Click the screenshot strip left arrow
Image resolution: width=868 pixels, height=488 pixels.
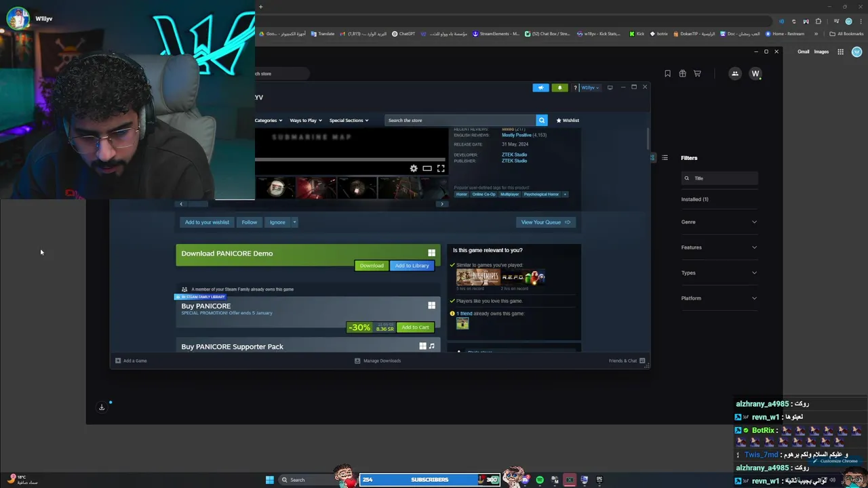click(181, 203)
